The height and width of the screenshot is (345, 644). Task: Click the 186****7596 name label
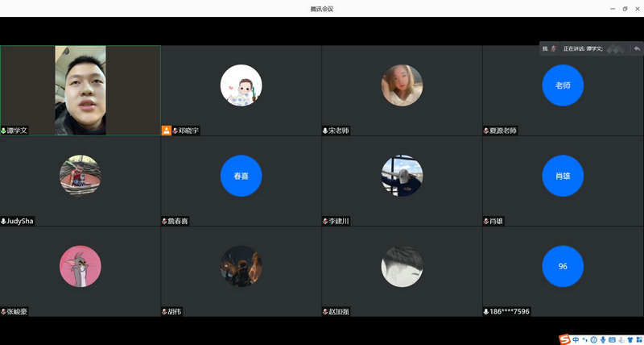510,312
